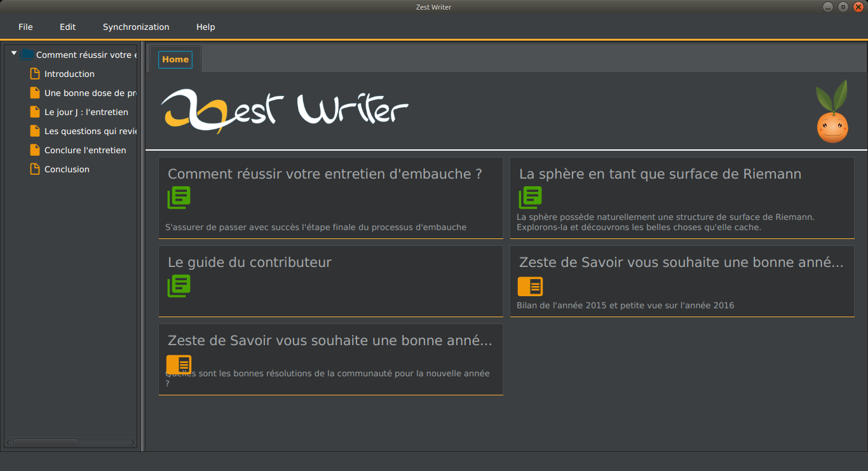
Task: Select 'Le jour J : l'entretien' entry
Action: [x=86, y=112]
